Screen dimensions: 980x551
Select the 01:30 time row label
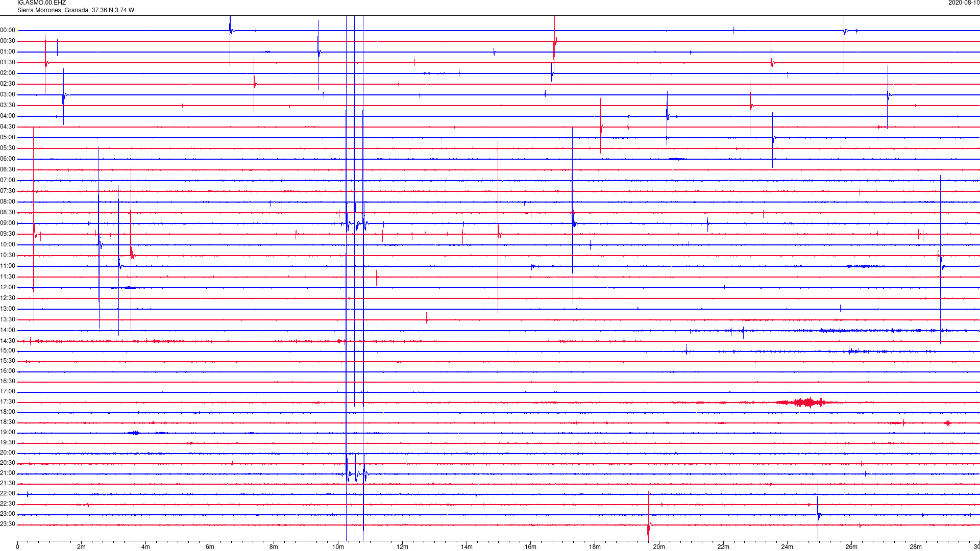(x=8, y=63)
